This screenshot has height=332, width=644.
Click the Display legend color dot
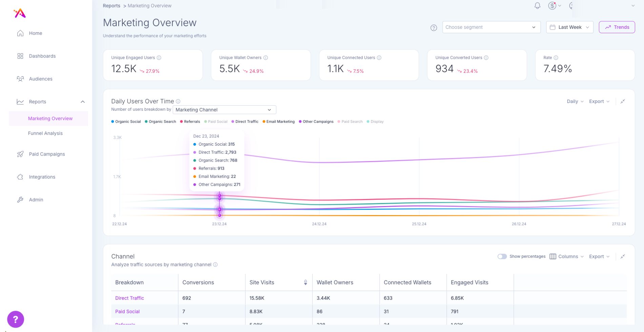tap(368, 122)
